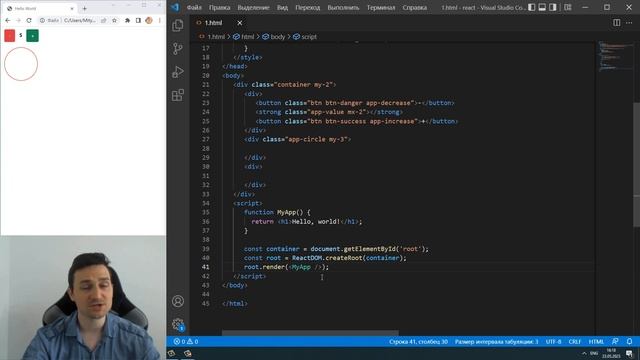Image resolution: width=640 pixels, height=360 pixels.
Task: Open the Справка menu
Action: click(415, 7)
